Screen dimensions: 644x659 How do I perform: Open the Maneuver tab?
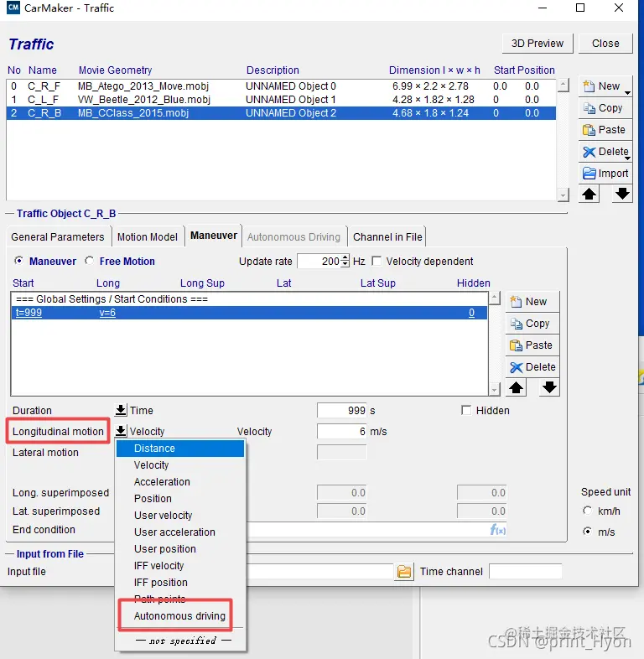point(214,236)
